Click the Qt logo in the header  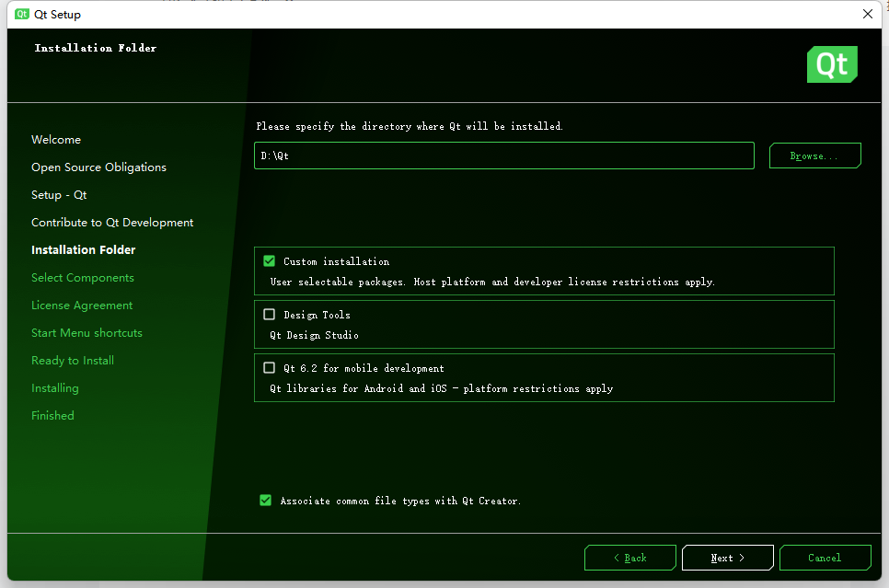tap(832, 64)
